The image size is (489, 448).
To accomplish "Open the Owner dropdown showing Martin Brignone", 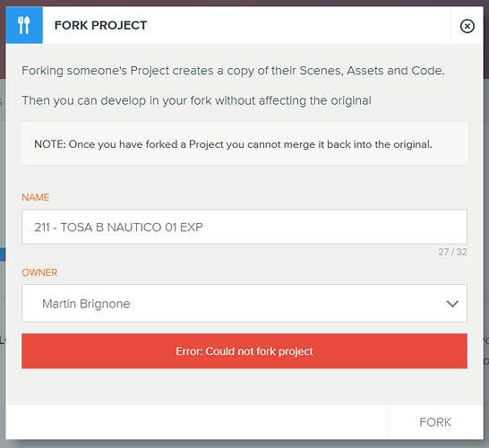I will tap(244, 303).
